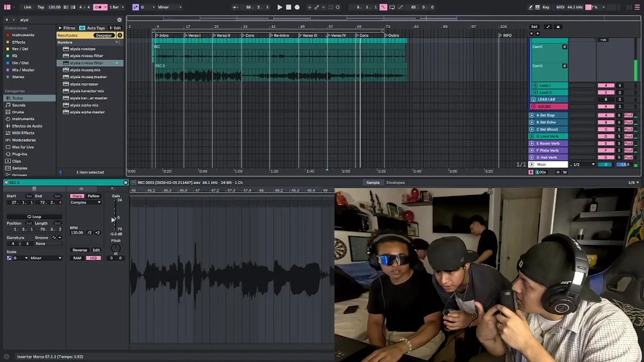This screenshot has width=644, height=362.
Task: Toggle the scale mode icon in control bar
Action: click(x=135, y=7)
